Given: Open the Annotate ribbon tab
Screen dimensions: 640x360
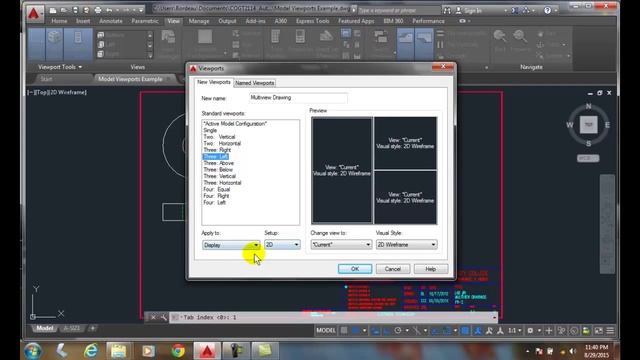Looking at the screenshot, I should pyautogui.click(x=111, y=21).
